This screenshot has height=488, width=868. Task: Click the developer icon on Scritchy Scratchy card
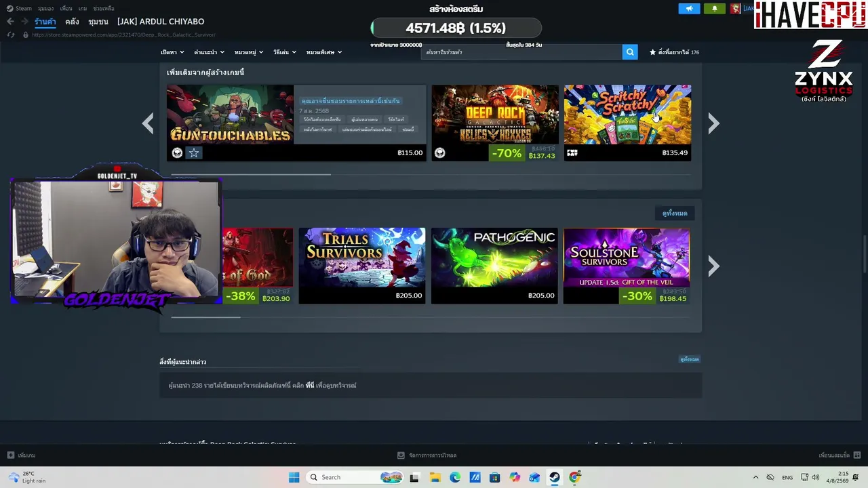pyautogui.click(x=572, y=153)
